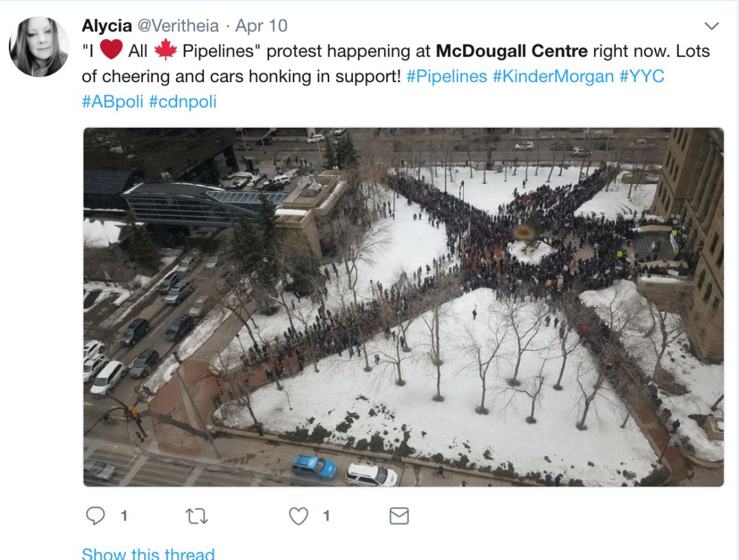
Task: Open Alycia's profile picture avatar
Action: pyautogui.click(x=39, y=46)
